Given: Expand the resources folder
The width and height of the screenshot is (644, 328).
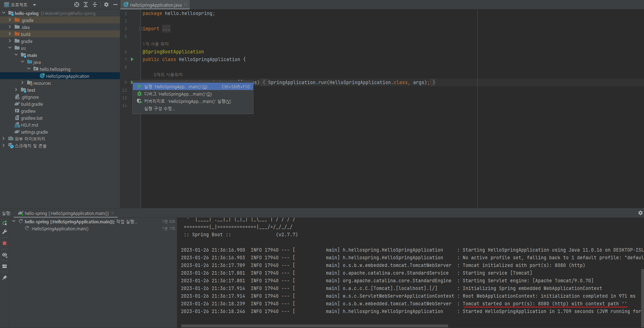Looking at the screenshot, I should coord(22,83).
